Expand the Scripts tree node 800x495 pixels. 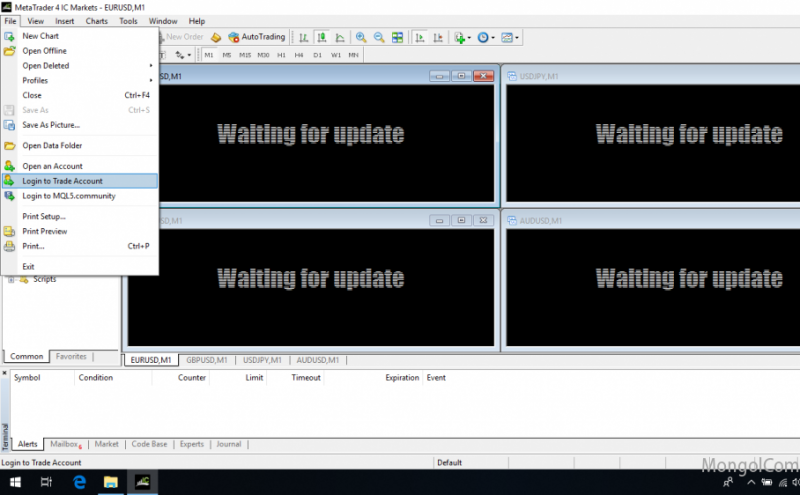[11, 279]
